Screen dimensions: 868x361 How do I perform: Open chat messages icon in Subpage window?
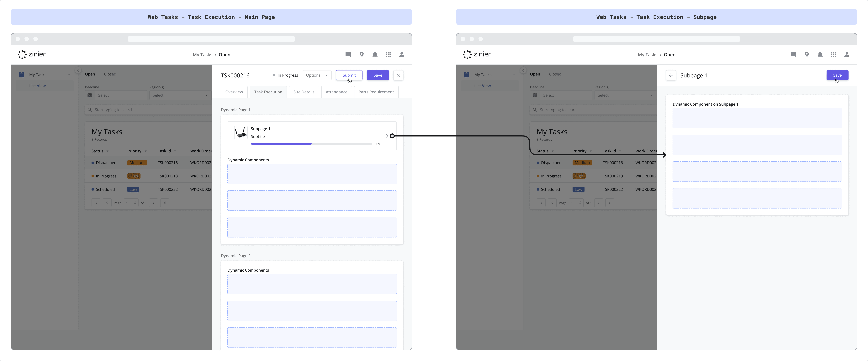793,55
